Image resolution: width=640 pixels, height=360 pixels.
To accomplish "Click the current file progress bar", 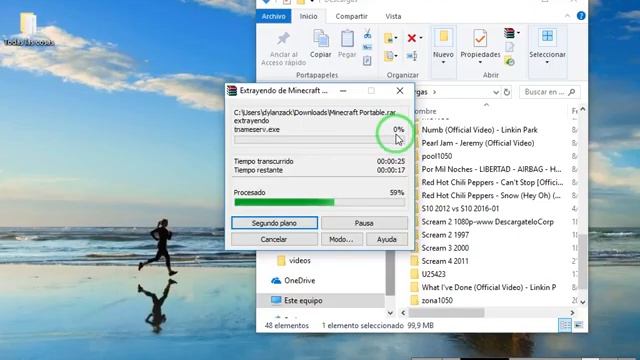I will [x=320, y=140].
